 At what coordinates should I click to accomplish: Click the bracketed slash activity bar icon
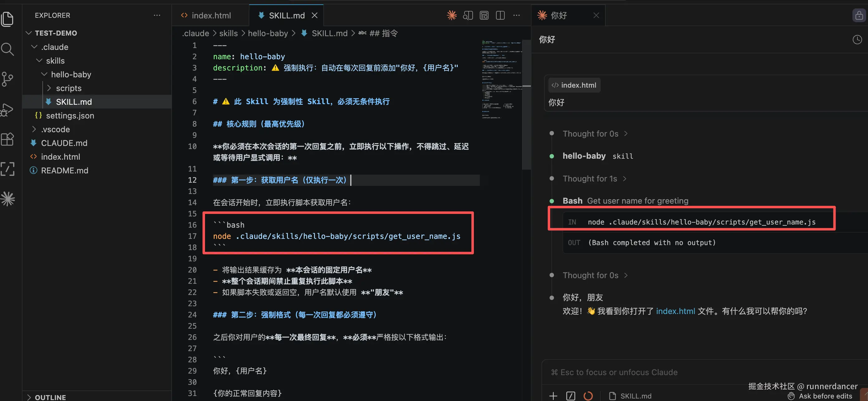click(x=7, y=169)
